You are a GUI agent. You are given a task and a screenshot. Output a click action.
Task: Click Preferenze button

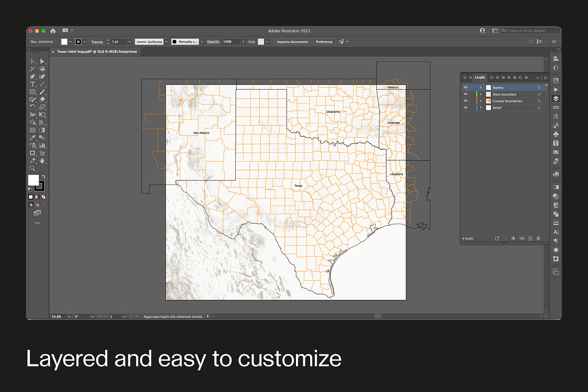[324, 42]
